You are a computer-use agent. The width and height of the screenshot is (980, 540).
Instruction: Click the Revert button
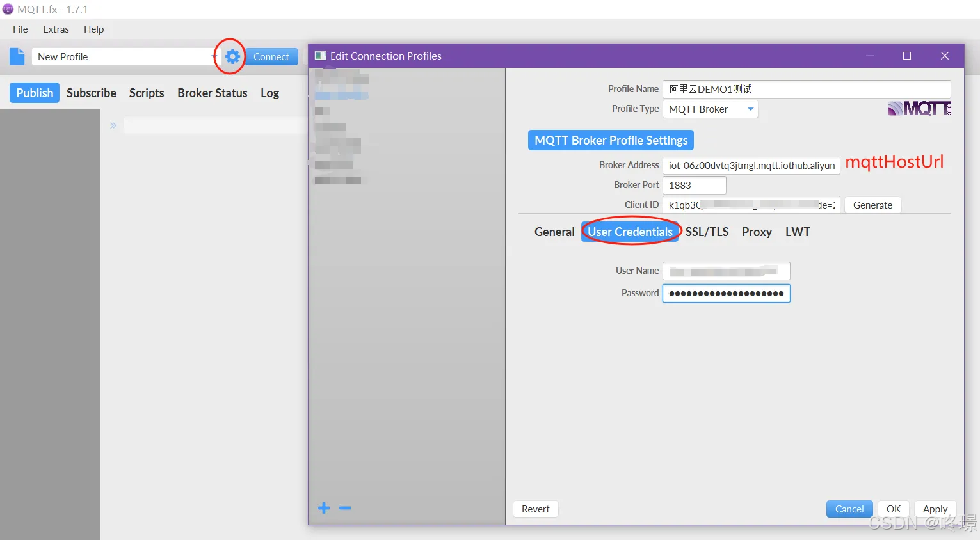click(536, 509)
